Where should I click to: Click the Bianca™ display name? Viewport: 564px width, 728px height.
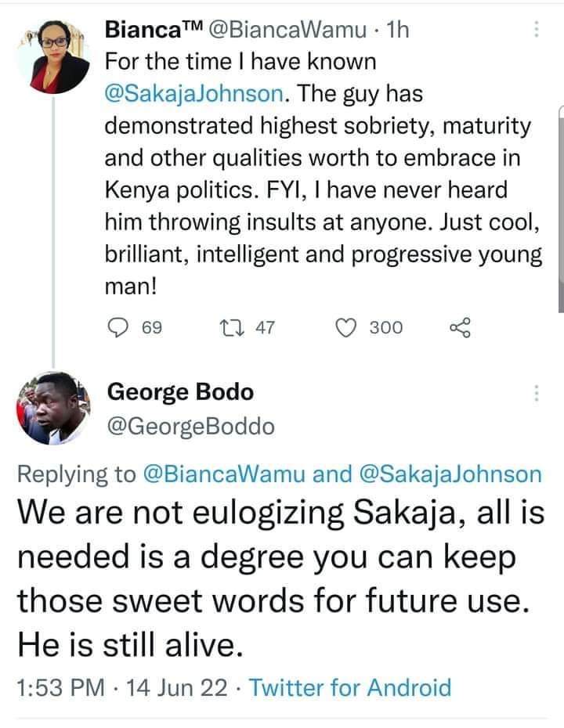[x=153, y=30]
